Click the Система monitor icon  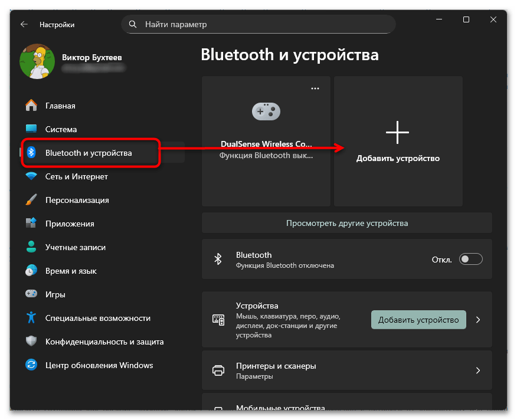(31, 129)
